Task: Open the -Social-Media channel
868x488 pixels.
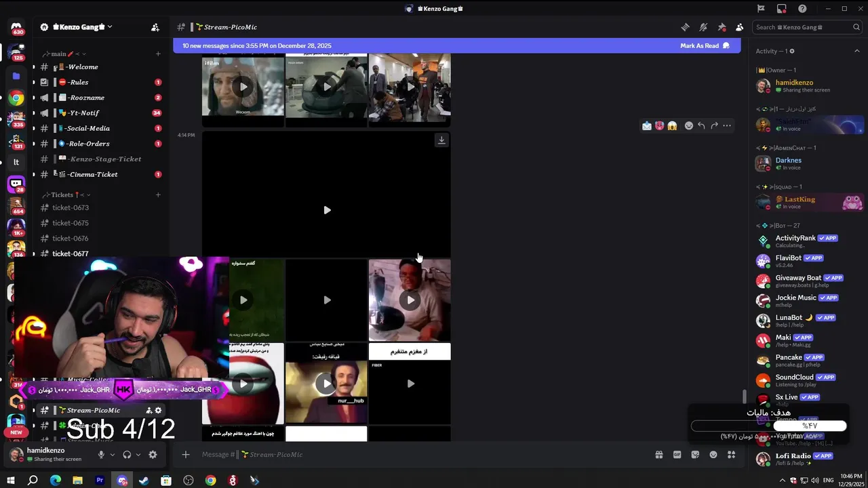Action: pyautogui.click(x=99, y=128)
